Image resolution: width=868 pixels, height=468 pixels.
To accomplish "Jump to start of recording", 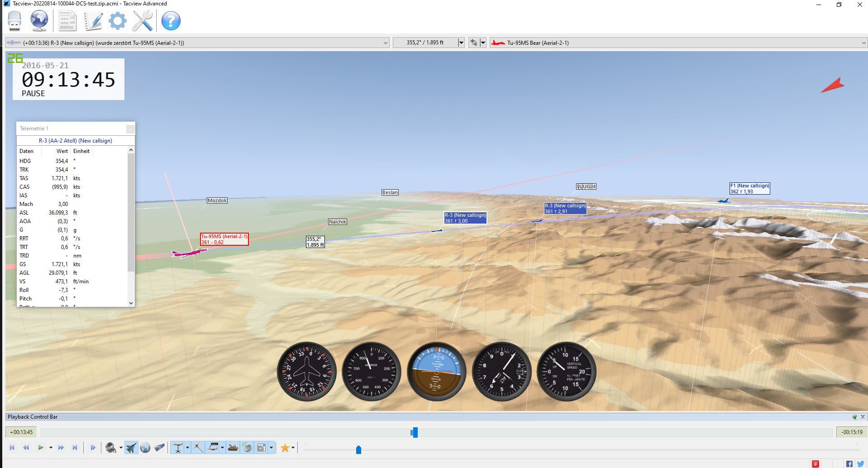I will 12,448.
